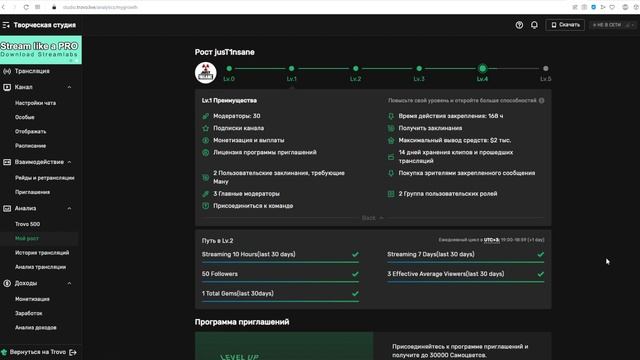Image resolution: width=640 pixels, height=360 pixels.
Task: Reload the page in browser toolbar
Action: tap(26, 7)
